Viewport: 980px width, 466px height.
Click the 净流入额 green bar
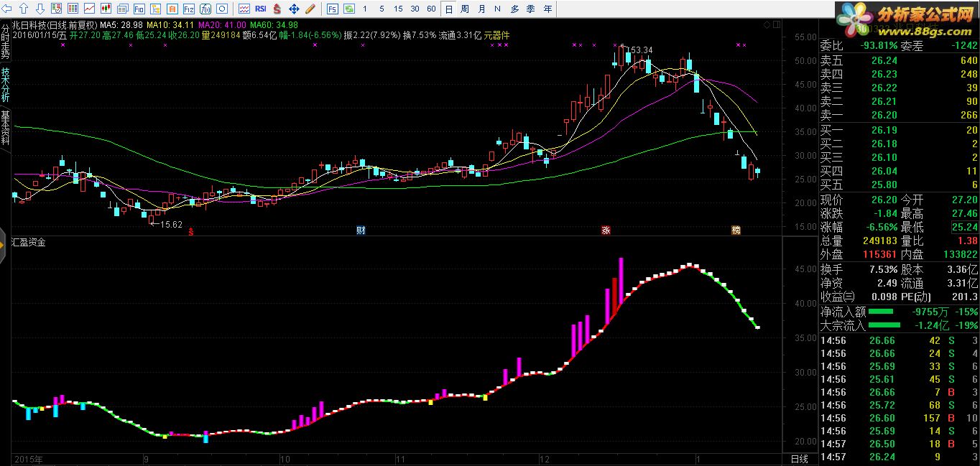[881, 312]
